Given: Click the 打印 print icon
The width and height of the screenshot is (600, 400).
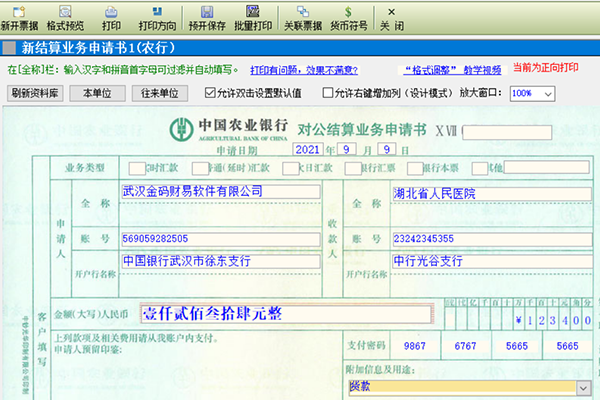Looking at the screenshot, I should pos(112,16).
